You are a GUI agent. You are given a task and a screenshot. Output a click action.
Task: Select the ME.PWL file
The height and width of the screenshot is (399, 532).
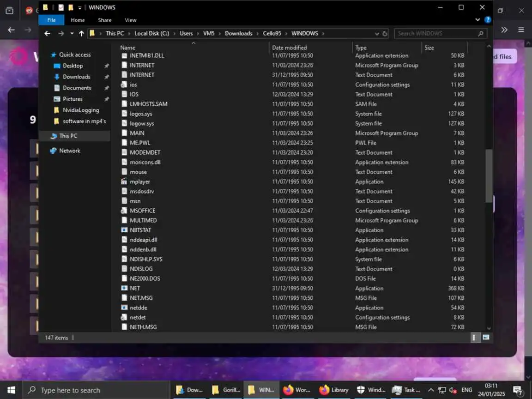tap(140, 143)
